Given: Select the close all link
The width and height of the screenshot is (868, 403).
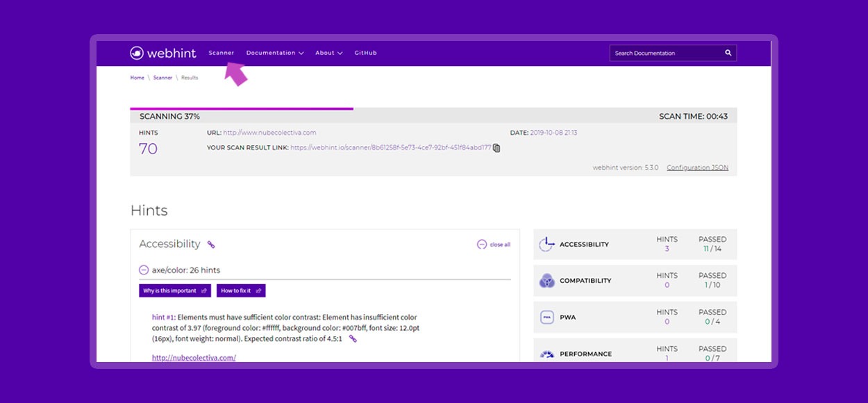Looking at the screenshot, I should 500,245.
